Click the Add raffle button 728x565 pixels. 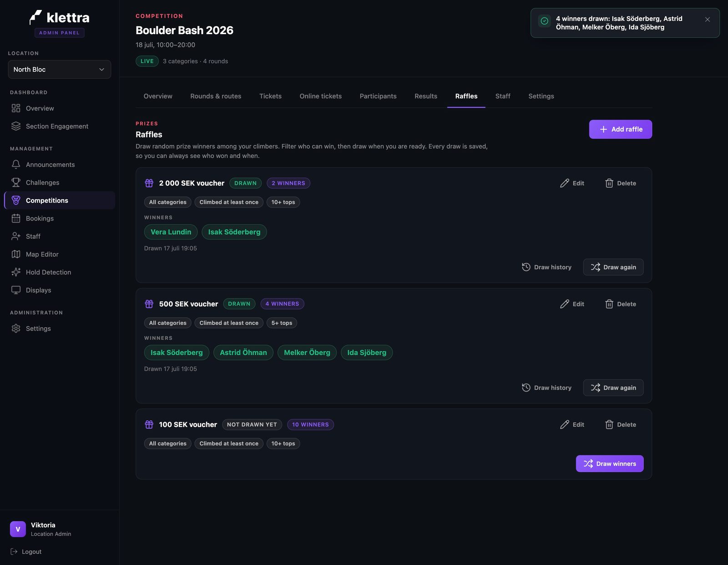coord(620,129)
